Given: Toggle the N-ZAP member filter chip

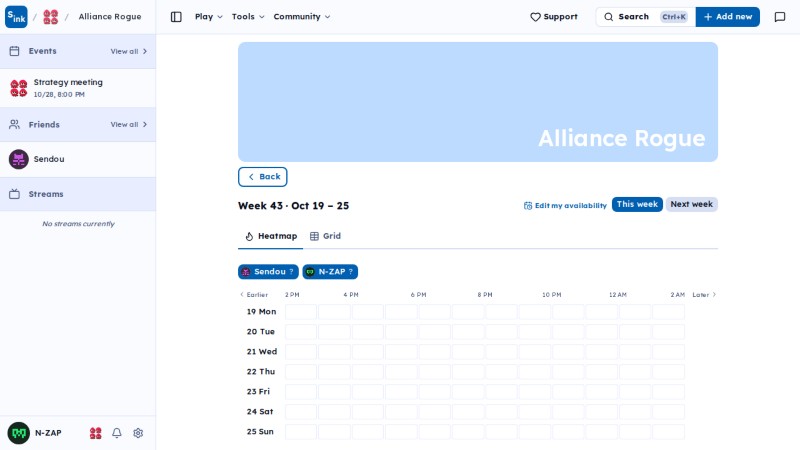Looking at the screenshot, I should (x=330, y=272).
